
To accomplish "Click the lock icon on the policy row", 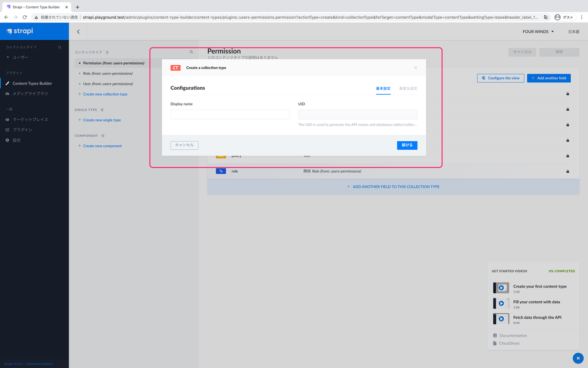I will click(567, 156).
